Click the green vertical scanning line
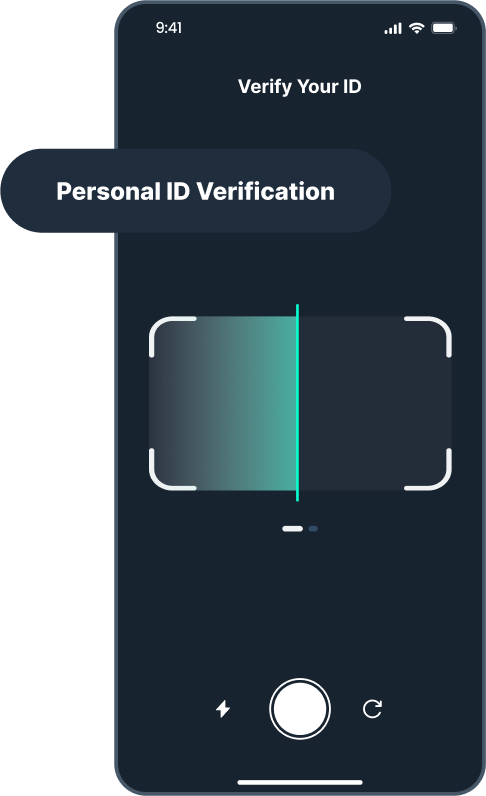486x796 pixels. tap(297, 403)
